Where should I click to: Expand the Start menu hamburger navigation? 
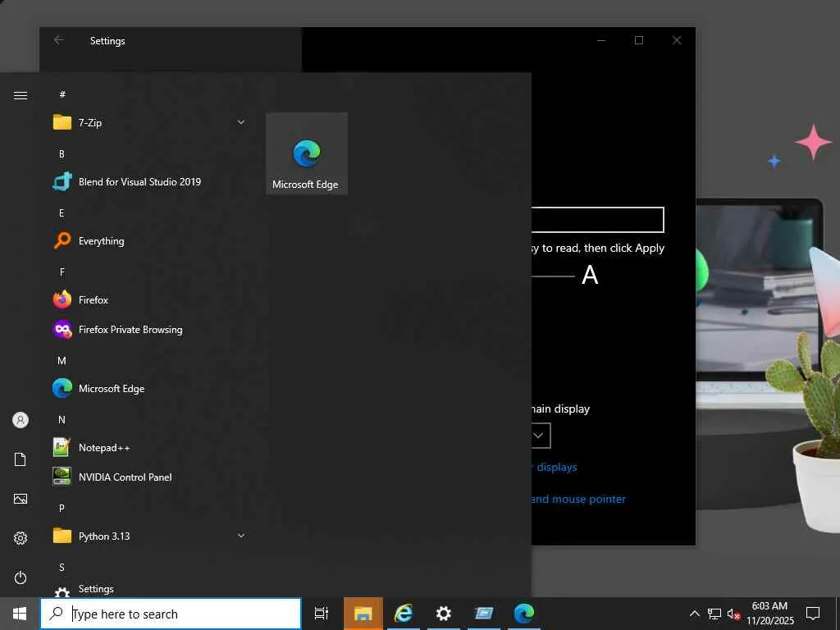[21, 95]
